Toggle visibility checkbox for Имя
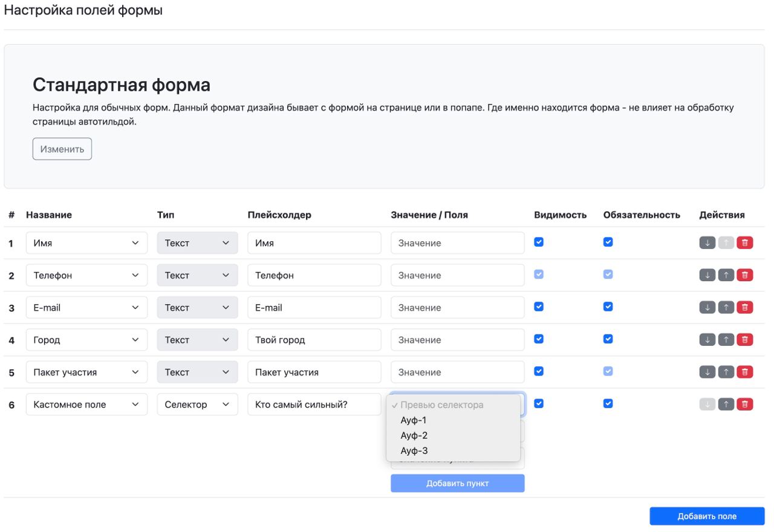774x532 pixels. point(539,242)
